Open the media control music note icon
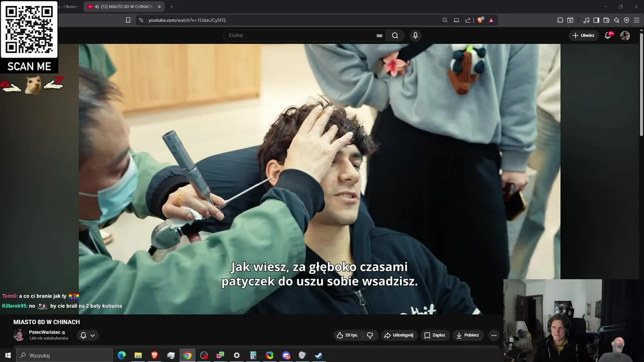This screenshot has height=362, width=644. (586, 20)
